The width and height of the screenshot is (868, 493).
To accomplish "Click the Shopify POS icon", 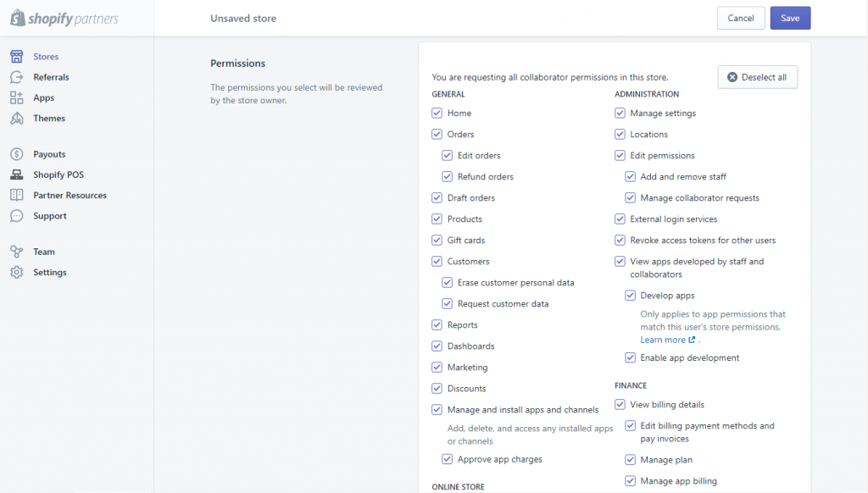I will click(16, 174).
